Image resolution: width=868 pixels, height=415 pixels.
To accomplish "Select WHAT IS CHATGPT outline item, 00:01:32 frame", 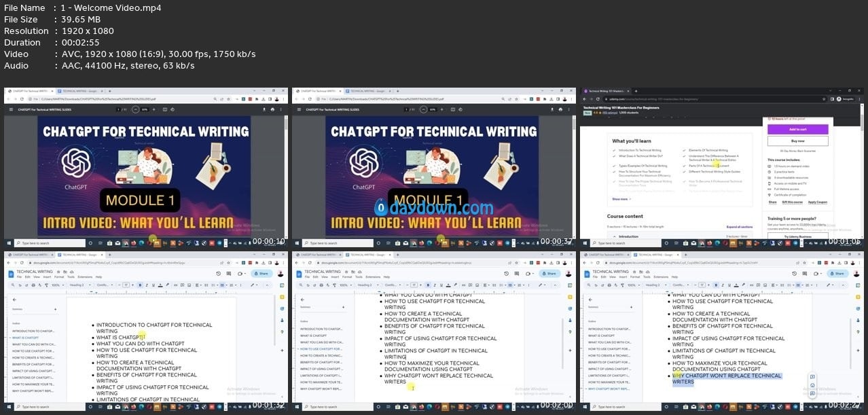I will pos(25,338).
